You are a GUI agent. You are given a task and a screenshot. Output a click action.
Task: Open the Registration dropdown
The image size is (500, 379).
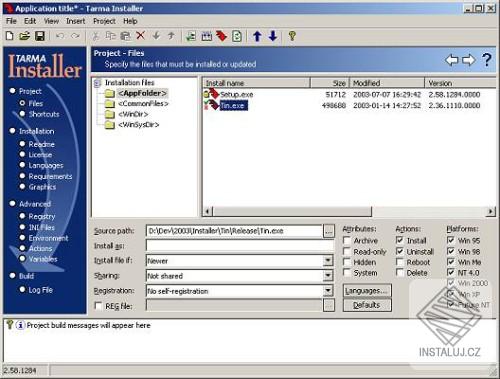coord(328,291)
